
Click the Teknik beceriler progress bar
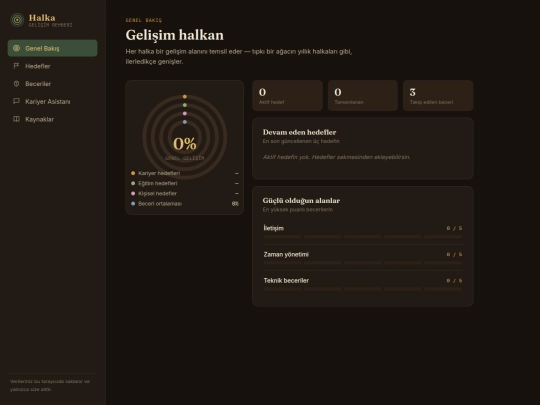(x=363, y=289)
